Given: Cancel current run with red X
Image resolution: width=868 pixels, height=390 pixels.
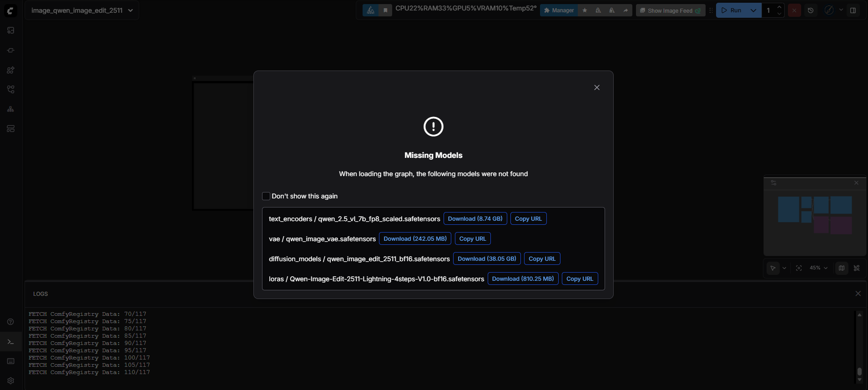Looking at the screenshot, I should point(794,10).
